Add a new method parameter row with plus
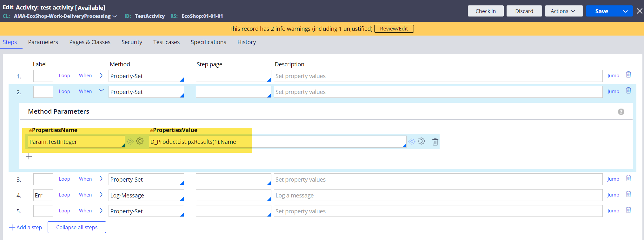644x240 pixels. pos(29,157)
